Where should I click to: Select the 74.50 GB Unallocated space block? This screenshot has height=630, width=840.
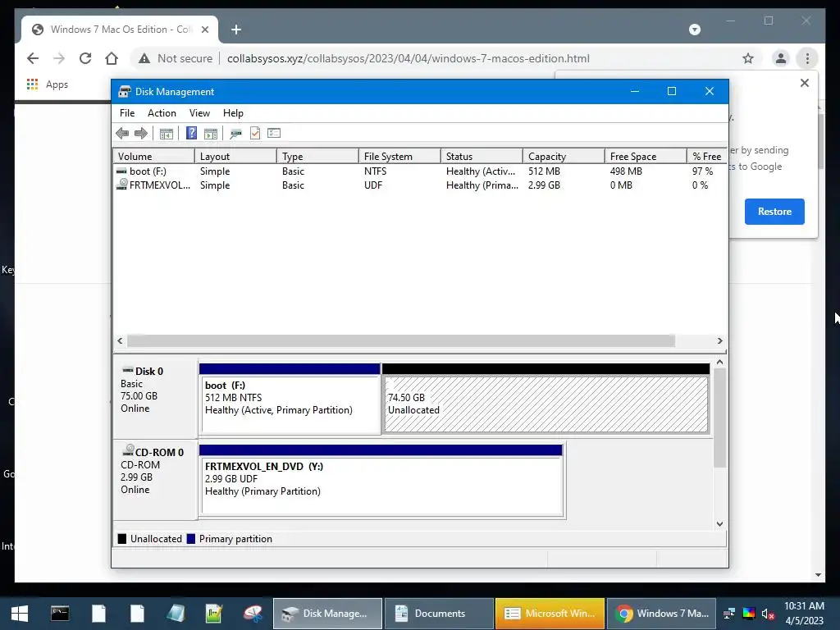click(x=546, y=399)
